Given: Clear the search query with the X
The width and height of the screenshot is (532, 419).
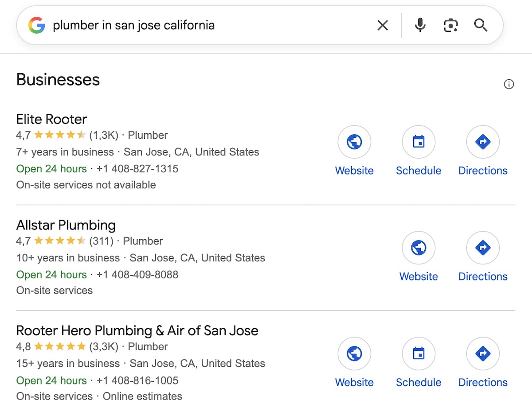Looking at the screenshot, I should coord(382,25).
